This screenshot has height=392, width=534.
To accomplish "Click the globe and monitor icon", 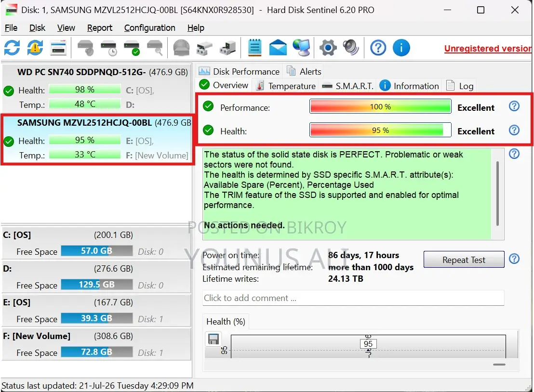I will pyautogui.click(x=301, y=48).
